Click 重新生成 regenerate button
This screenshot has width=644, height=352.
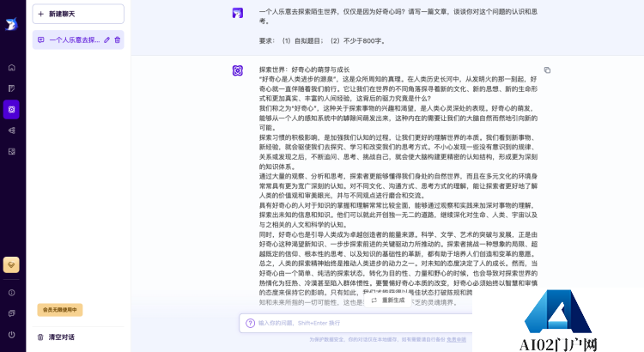point(388,300)
